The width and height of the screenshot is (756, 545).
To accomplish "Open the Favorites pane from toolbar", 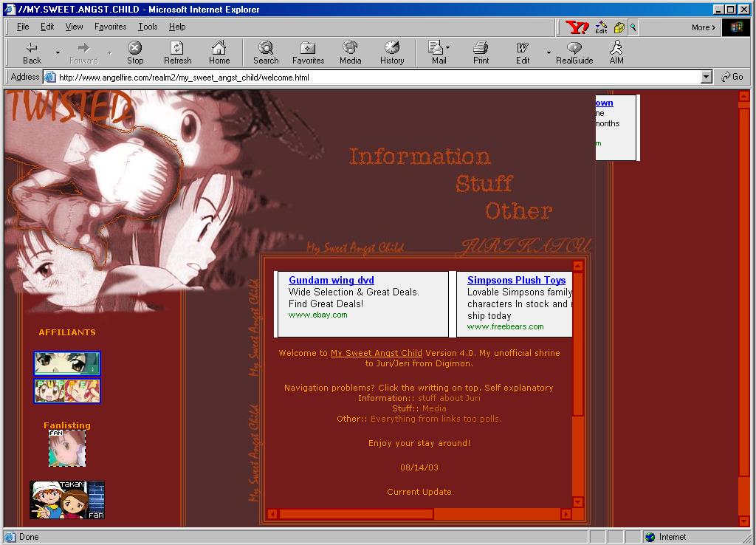I will 308,52.
